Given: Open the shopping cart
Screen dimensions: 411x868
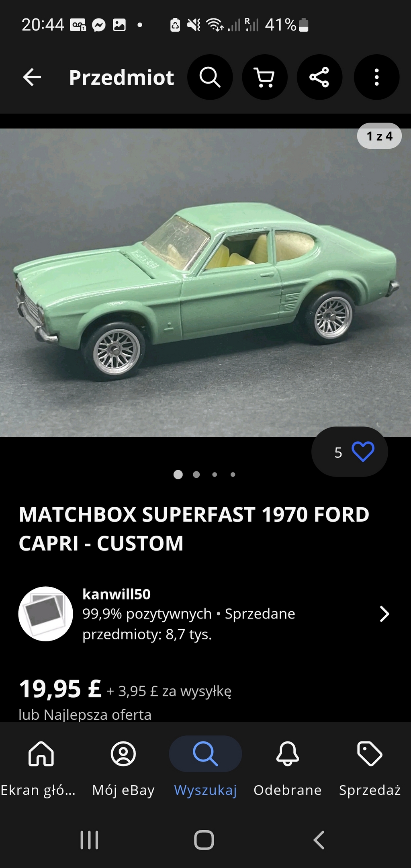Looking at the screenshot, I should pos(265,77).
